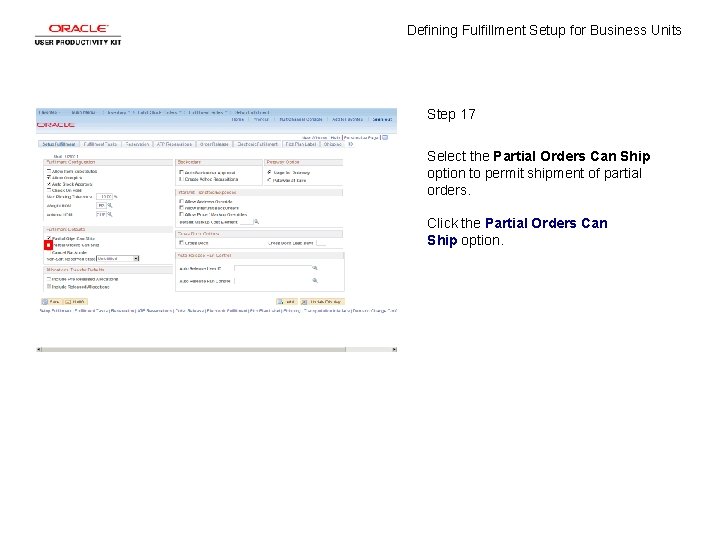Image resolution: width=720 pixels, height=540 pixels.
Task: Enable the Allow Address Override checkbox
Action: [181, 201]
